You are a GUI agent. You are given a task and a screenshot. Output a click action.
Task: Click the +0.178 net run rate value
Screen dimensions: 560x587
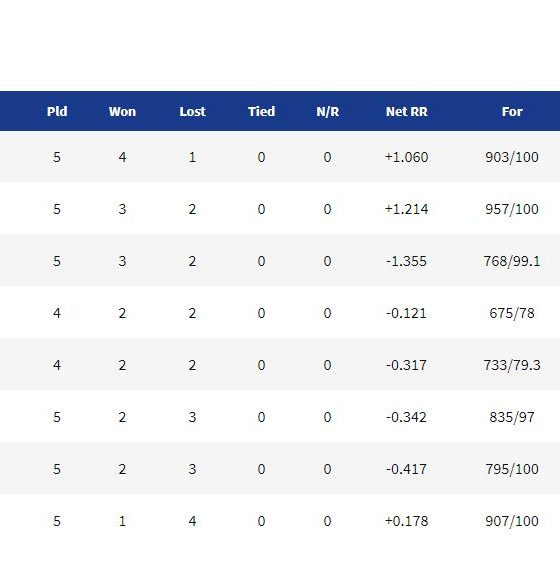click(407, 521)
